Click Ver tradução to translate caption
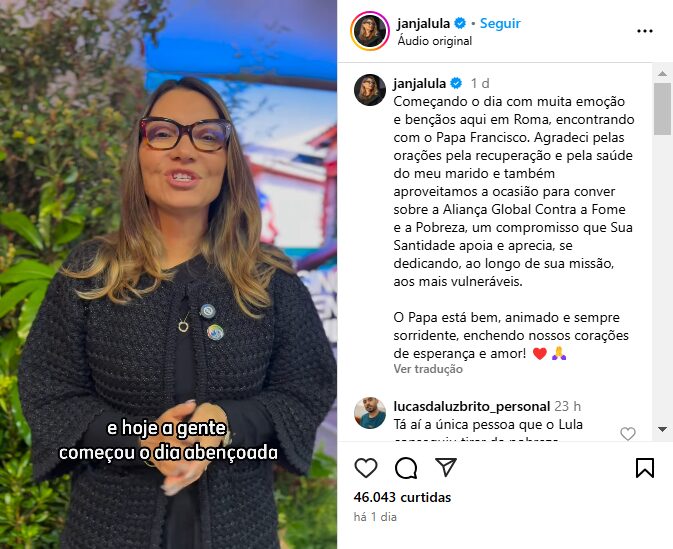This screenshot has height=549, width=673. (x=428, y=369)
